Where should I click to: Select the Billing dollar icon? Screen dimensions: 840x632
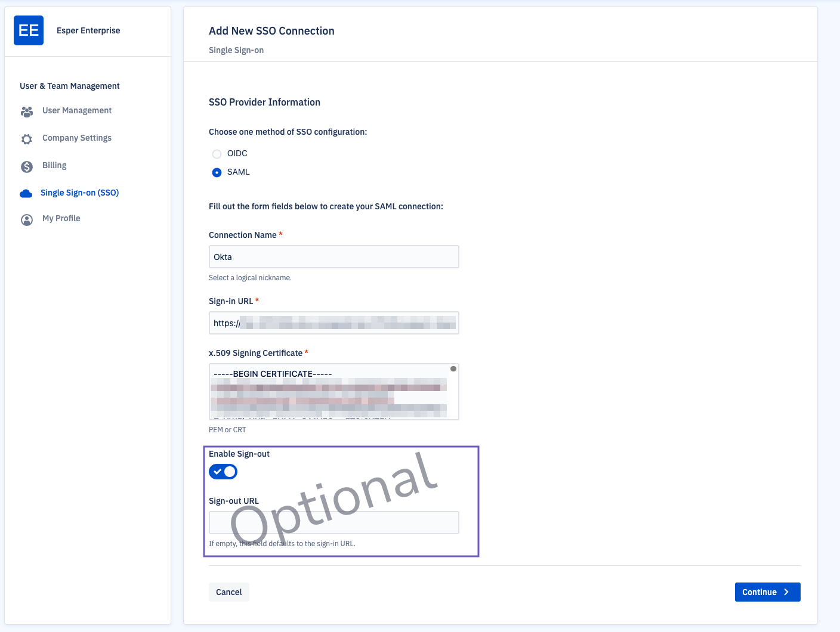point(27,166)
